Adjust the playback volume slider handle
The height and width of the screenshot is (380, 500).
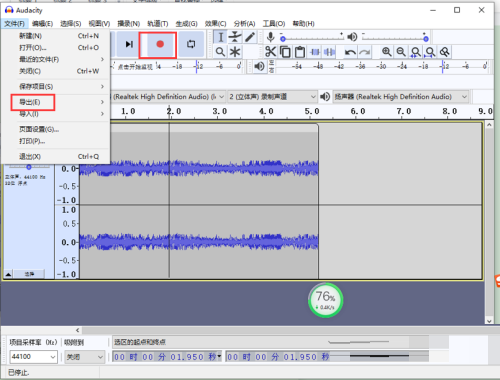426,39
